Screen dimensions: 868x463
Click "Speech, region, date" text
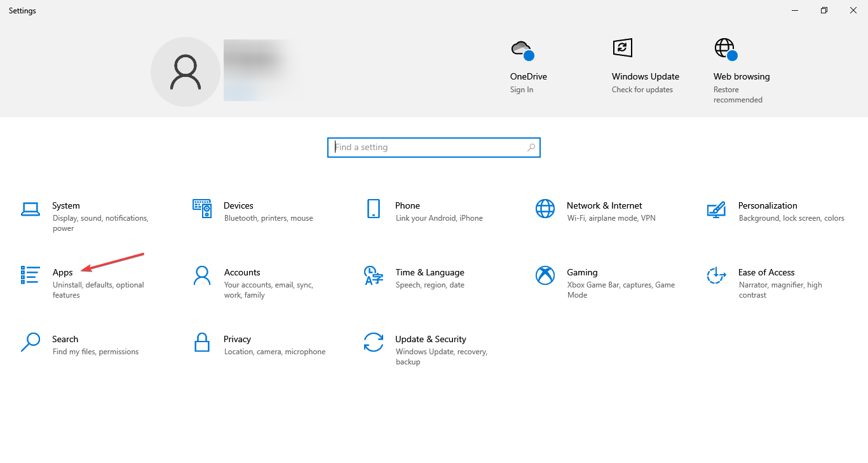coord(430,285)
